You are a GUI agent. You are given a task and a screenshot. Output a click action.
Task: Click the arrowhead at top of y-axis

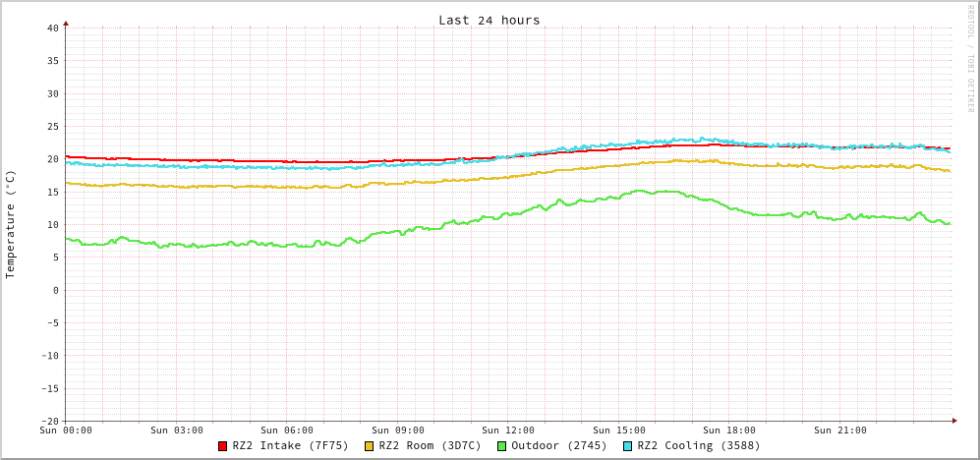coord(66,22)
